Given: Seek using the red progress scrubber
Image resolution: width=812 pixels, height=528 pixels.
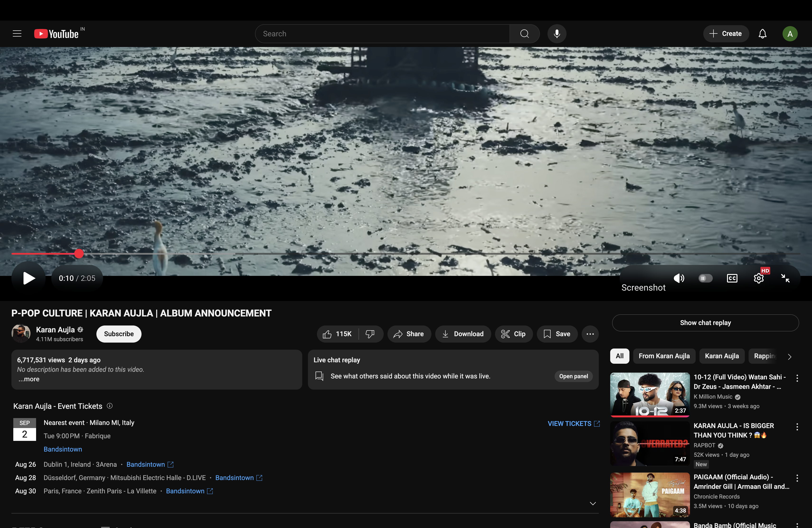Looking at the screenshot, I should point(79,253).
